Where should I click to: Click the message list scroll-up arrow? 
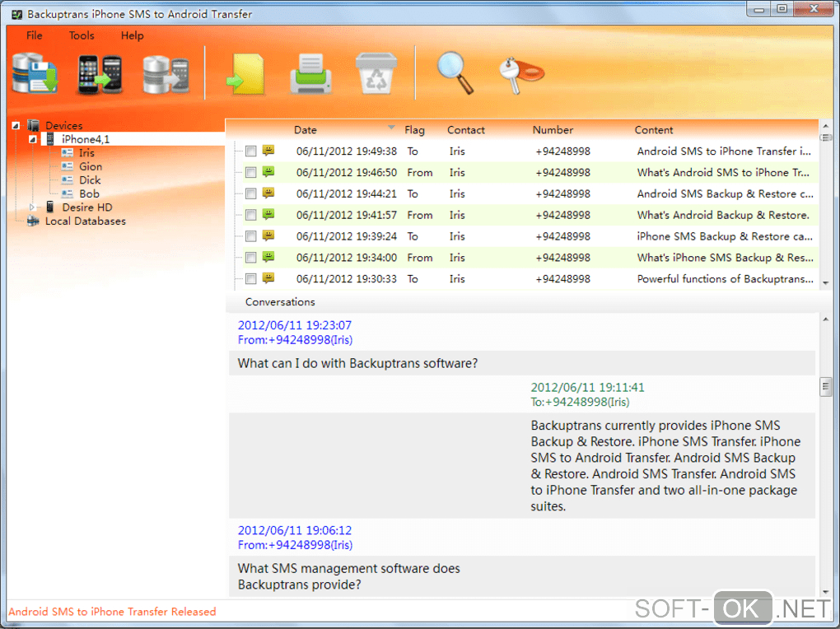pos(825,126)
